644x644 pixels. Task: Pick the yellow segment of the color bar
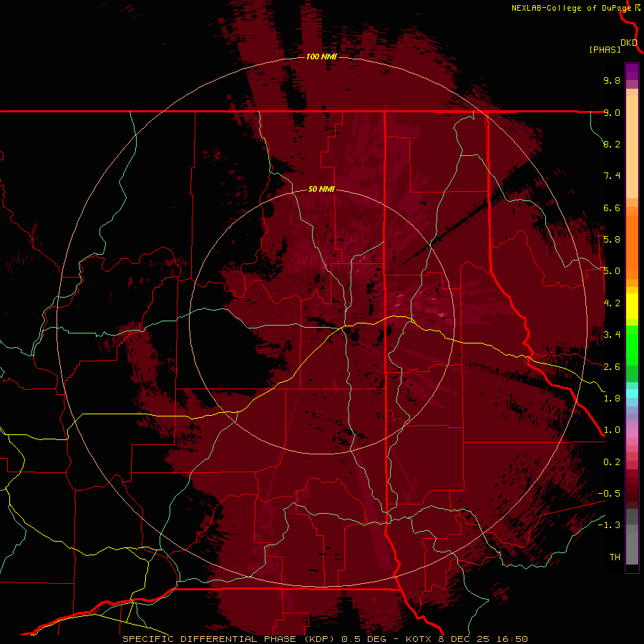click(632, 306)
